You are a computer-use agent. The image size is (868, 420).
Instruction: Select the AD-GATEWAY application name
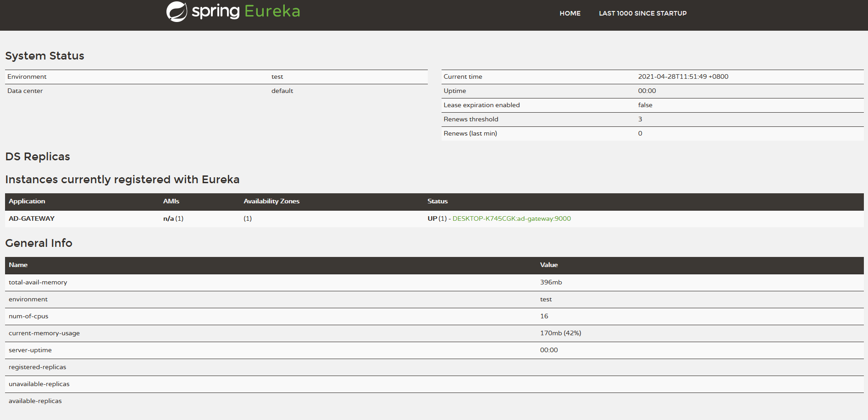pos(32,218)
